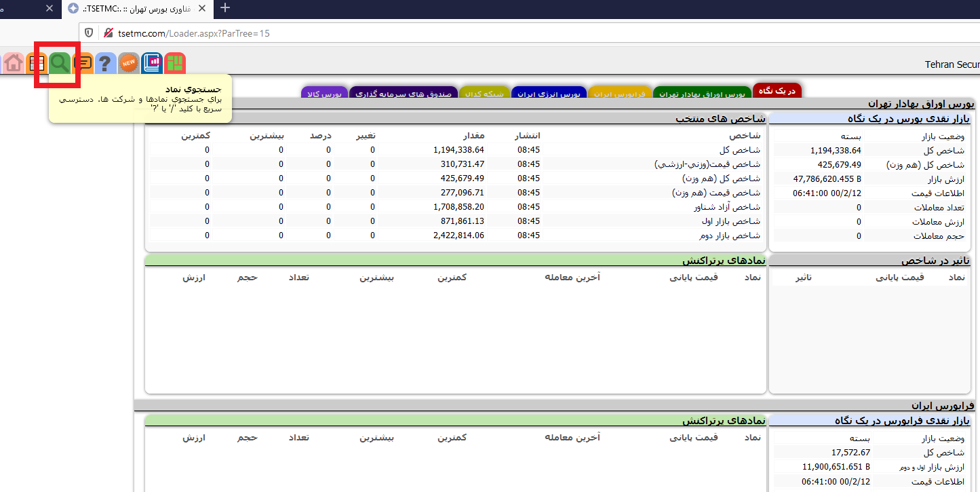Open the market watch table icon
Image resolution: width=980 pixels, height=492 pixels.
tap(37, 63)
